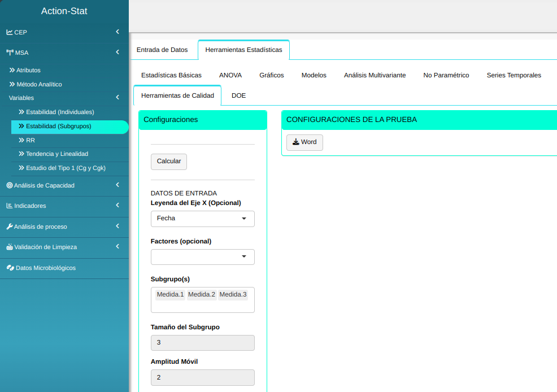
Task: Click the download icon on Word button
Action: click(x=295, y=142)
